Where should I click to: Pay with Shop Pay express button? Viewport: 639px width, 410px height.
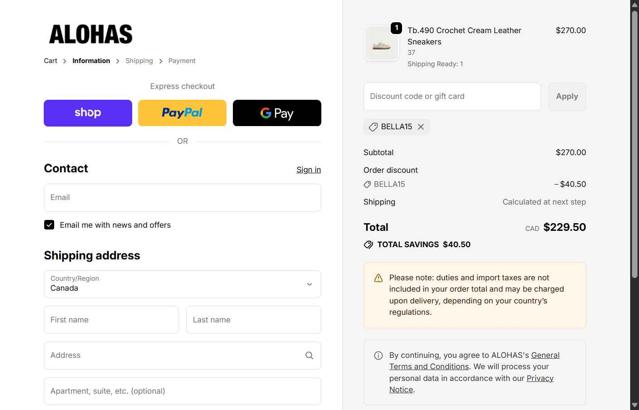tap(88, 113)
